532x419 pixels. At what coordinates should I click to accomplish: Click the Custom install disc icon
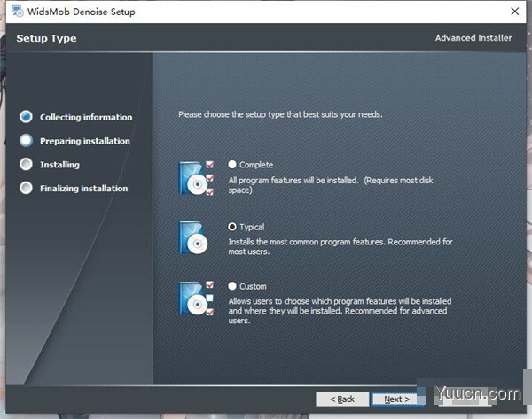pos(197,299)
